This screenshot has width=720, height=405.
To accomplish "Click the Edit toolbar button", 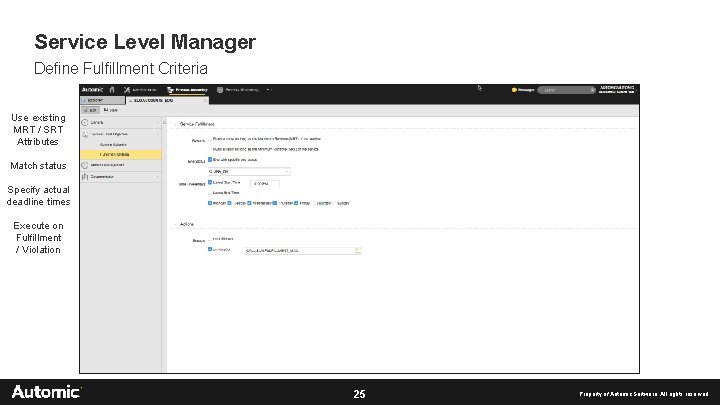I will pos(90,110).
